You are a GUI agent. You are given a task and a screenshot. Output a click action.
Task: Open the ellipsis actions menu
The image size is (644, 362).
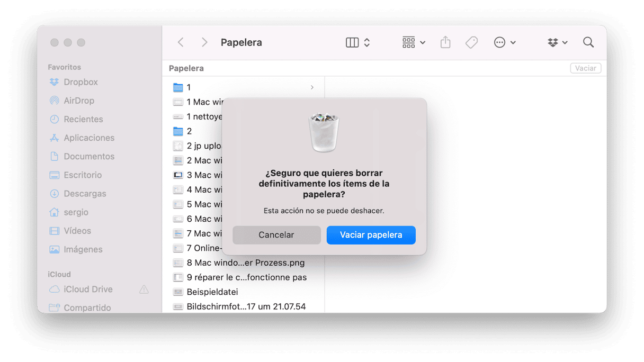click(504, 42)
